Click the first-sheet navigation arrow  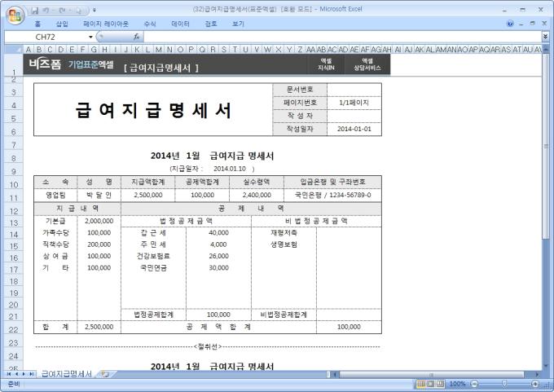pyautogui.click(x=9, y=374)
